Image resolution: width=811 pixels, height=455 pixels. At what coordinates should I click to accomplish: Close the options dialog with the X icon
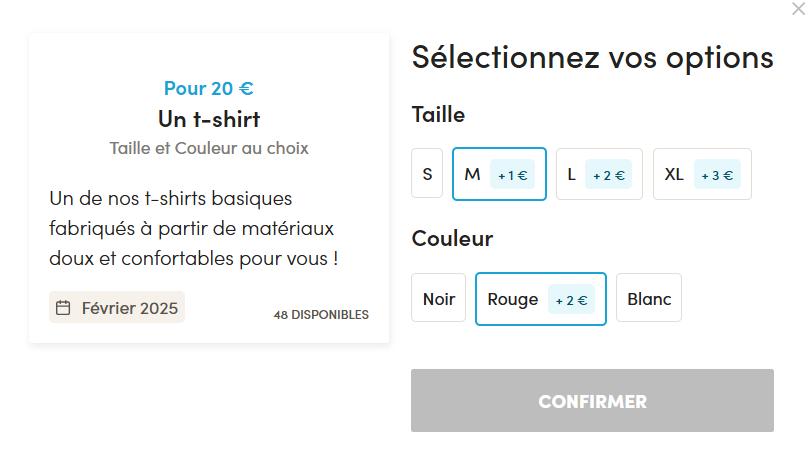coord(798,9)
